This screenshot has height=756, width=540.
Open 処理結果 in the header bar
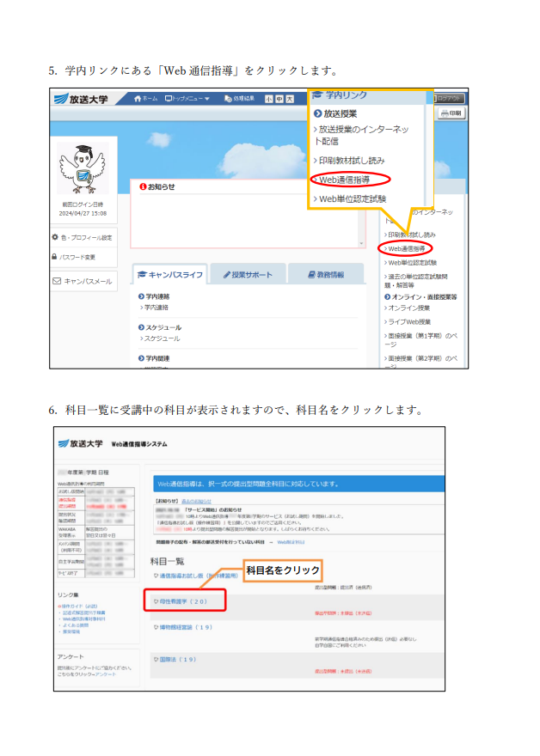click(239, 99)
